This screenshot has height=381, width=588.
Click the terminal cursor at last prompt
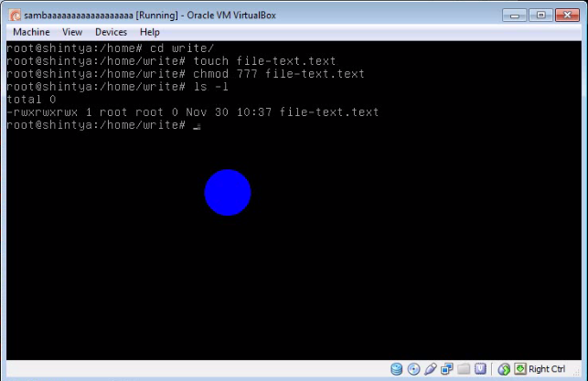(197, 127)
